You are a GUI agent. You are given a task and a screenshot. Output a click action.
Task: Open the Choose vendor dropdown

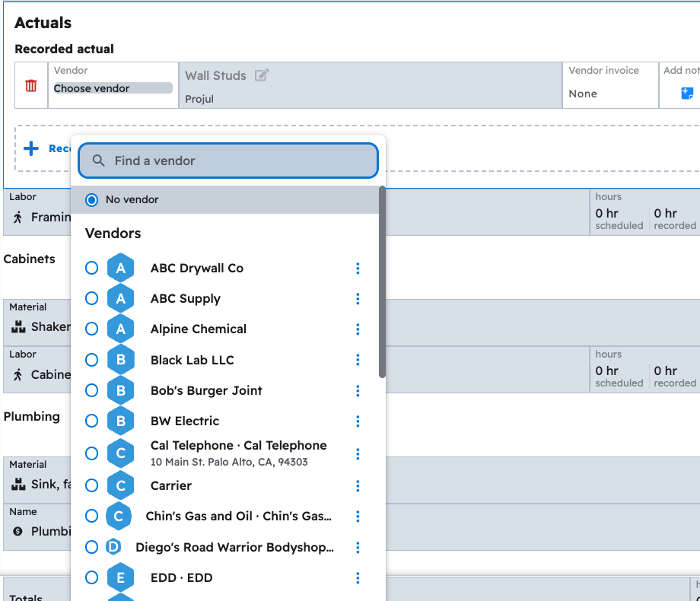tap(113, 88)
